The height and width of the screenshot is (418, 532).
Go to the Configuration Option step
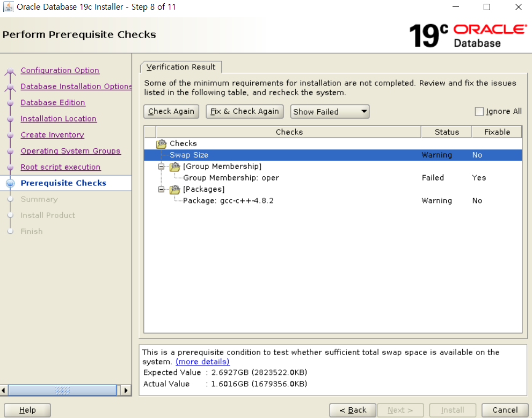point(60,70)
